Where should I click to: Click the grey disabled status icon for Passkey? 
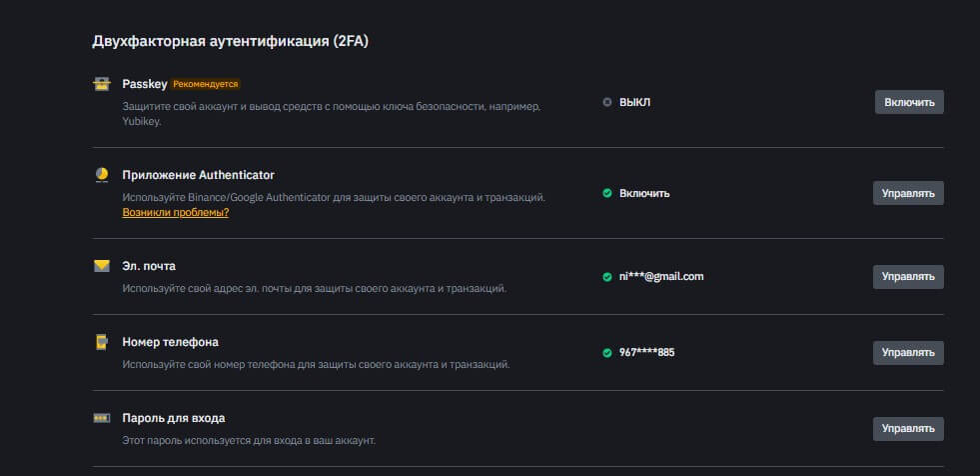point(607,102)
